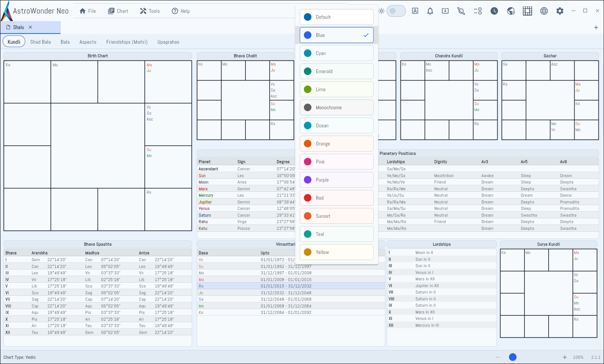Select the Ra dasha row in Vimsottari

(x=291, y=286)
